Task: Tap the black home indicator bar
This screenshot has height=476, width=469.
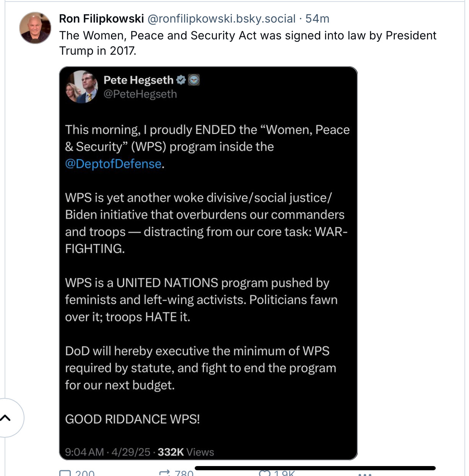Action: (x=315, y=468)
